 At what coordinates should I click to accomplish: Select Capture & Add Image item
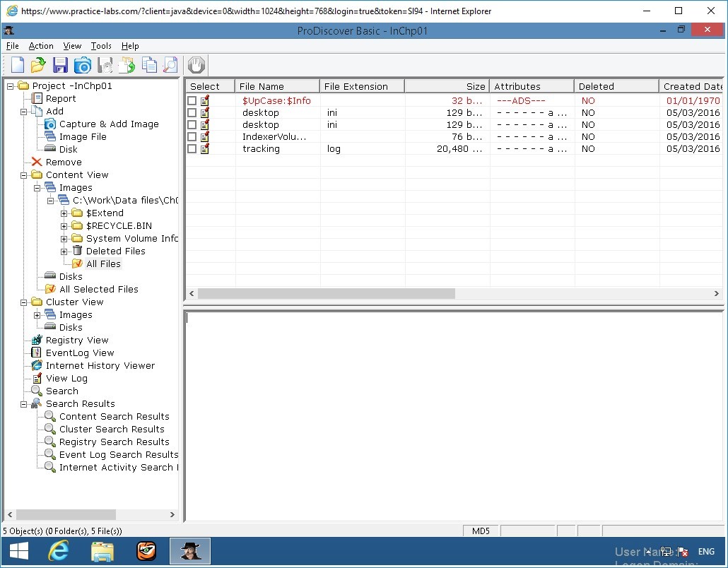(x=109, y=124)
